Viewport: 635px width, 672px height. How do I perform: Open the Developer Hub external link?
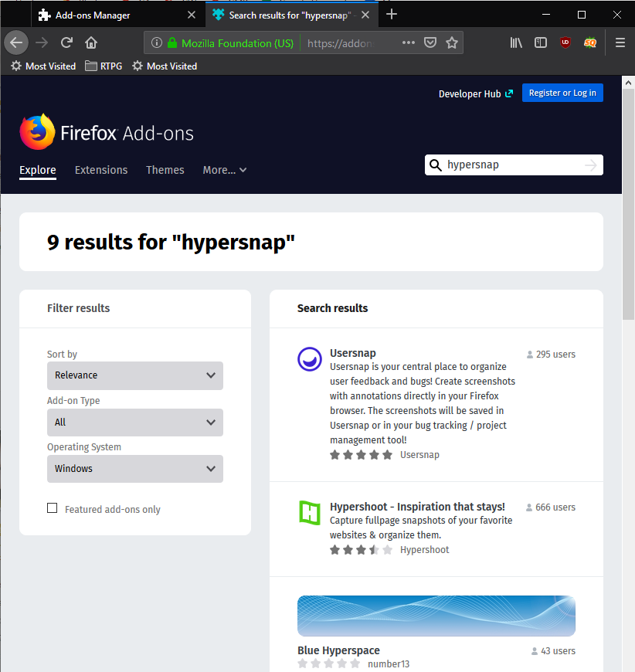476,94
